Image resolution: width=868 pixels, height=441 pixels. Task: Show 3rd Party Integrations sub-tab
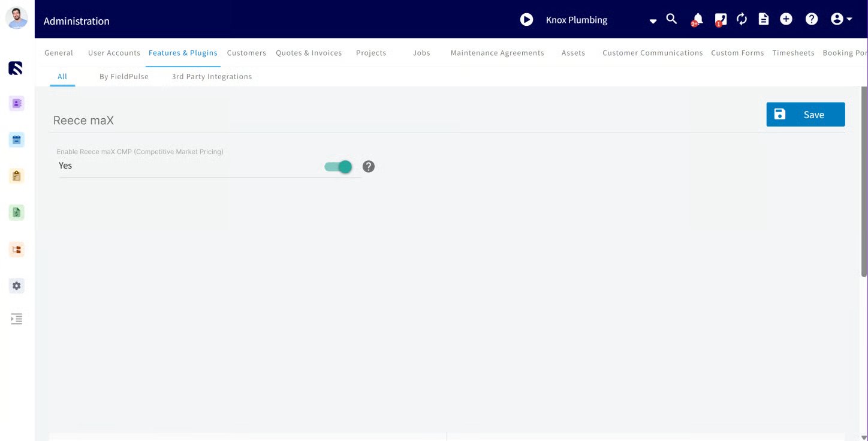[x=212, y=77]
